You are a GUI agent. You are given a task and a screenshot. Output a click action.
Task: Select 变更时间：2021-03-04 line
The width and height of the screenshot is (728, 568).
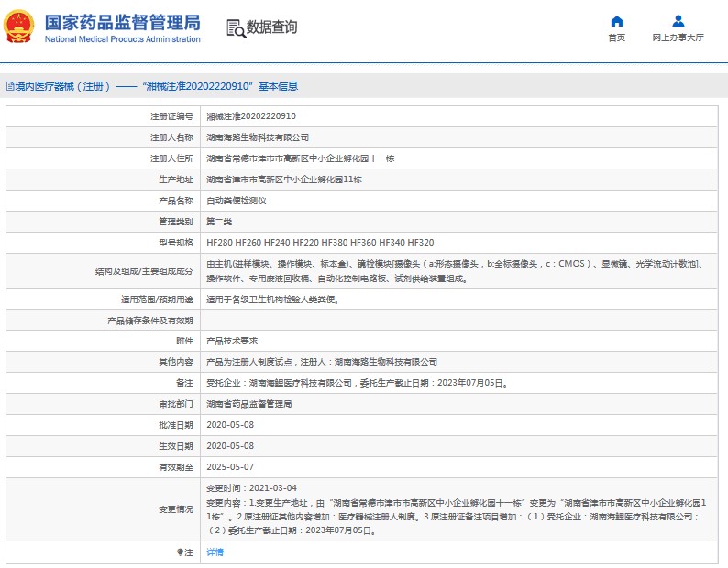pos(251,488)
